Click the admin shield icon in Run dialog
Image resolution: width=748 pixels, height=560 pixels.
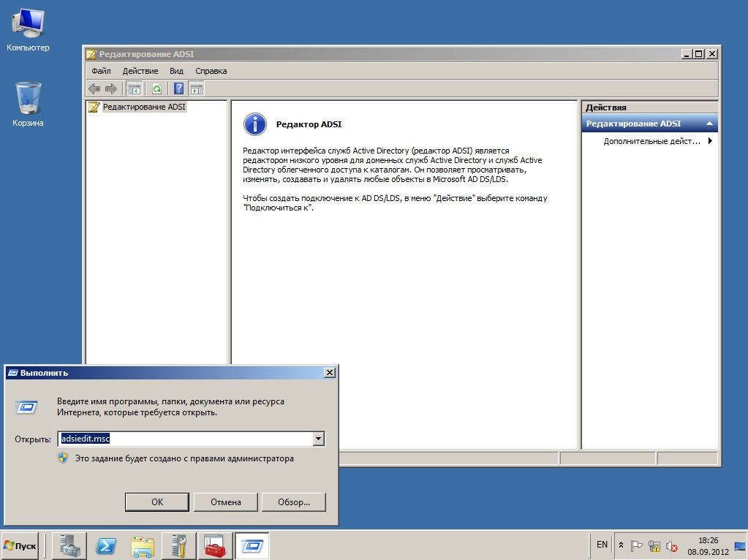click(63, 458)
